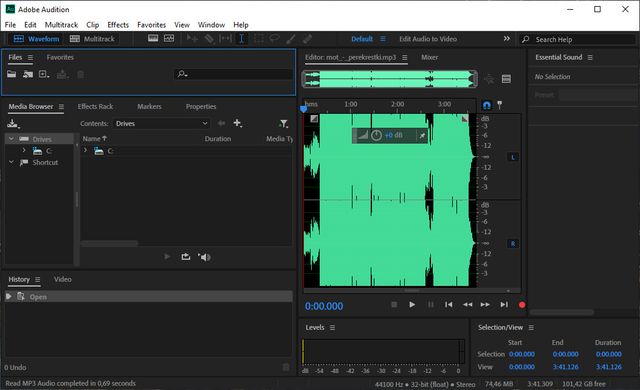The image size is (640, 390).
Task: Switch to the Mixer tab
Action: 429,57
